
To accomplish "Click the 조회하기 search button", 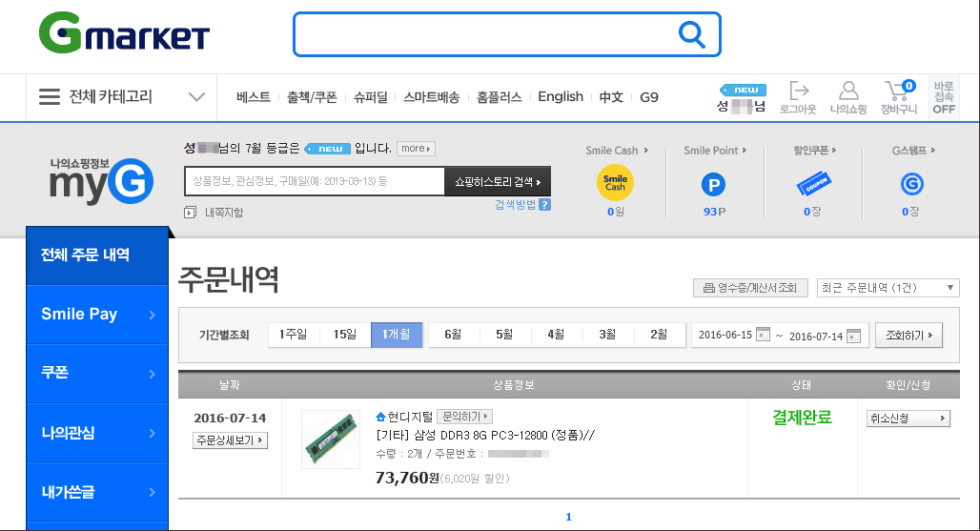I will pyautogui.click(x=909, y=335).
